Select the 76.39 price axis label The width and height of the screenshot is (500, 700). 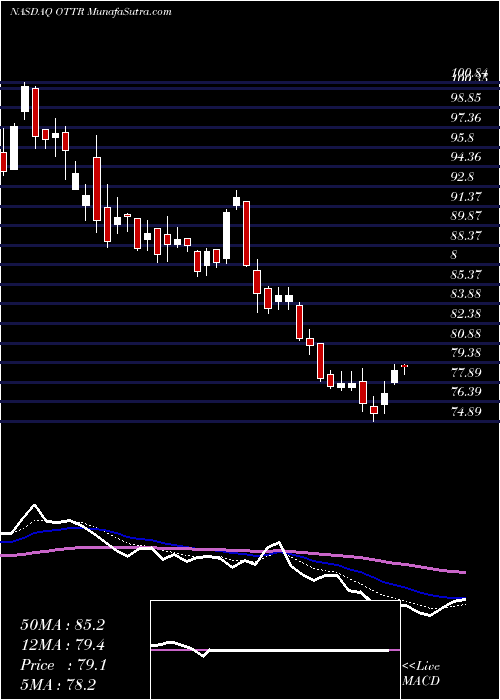click(x=466, y=392)
